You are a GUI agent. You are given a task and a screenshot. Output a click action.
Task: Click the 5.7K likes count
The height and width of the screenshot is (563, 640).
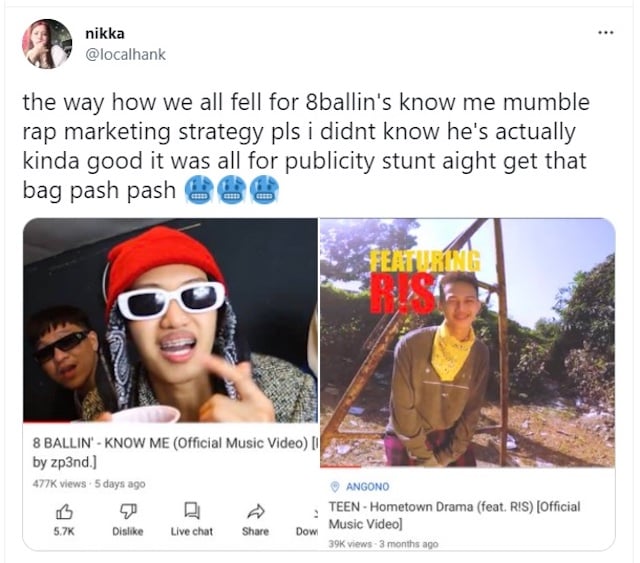tap(64, 532)
